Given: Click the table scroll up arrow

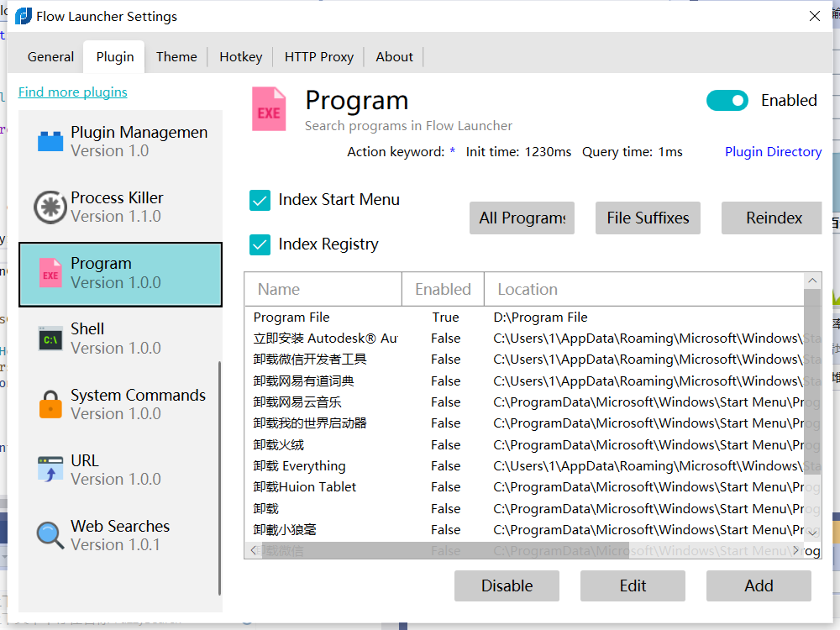Looking at the screenshot, I should 812,281.
